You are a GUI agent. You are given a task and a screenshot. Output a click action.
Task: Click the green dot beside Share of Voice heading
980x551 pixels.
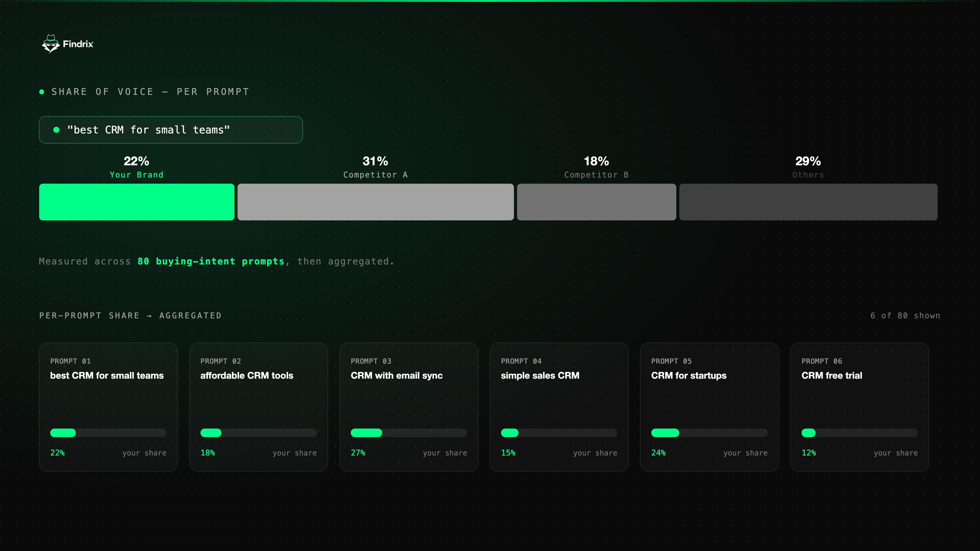click(42, 92)
